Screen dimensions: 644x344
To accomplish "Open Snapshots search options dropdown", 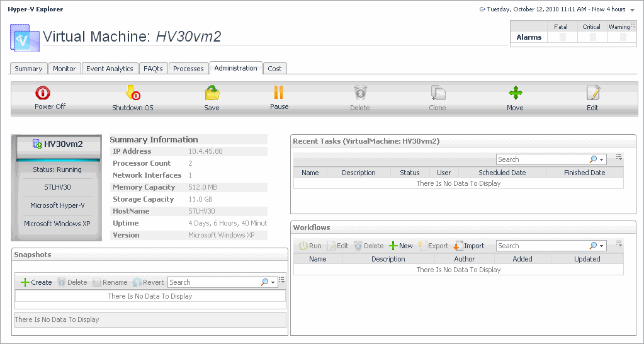I will [x=273, y=282].
